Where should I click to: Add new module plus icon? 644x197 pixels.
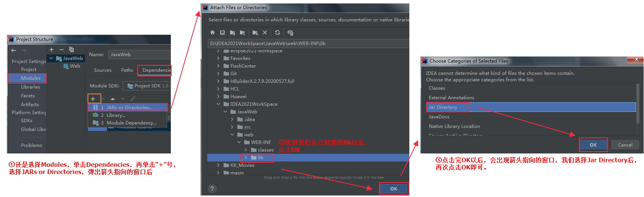pyautogui.click(x=52, y=50)
